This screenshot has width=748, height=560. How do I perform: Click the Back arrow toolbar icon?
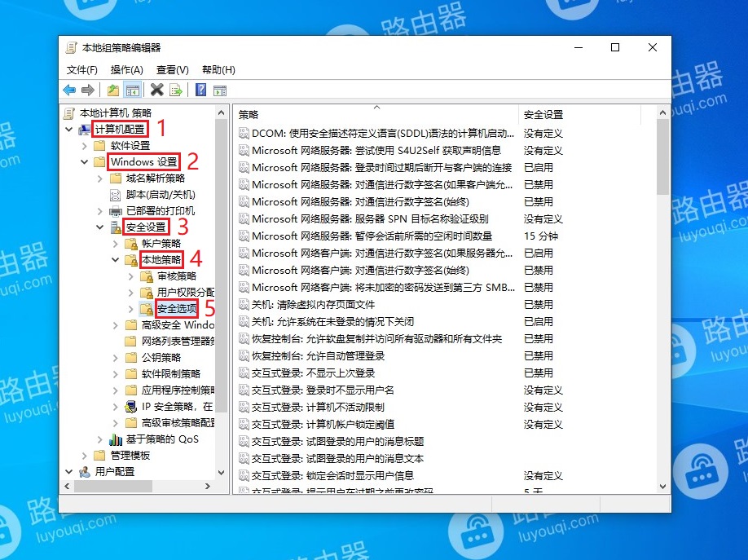point(69,90)
